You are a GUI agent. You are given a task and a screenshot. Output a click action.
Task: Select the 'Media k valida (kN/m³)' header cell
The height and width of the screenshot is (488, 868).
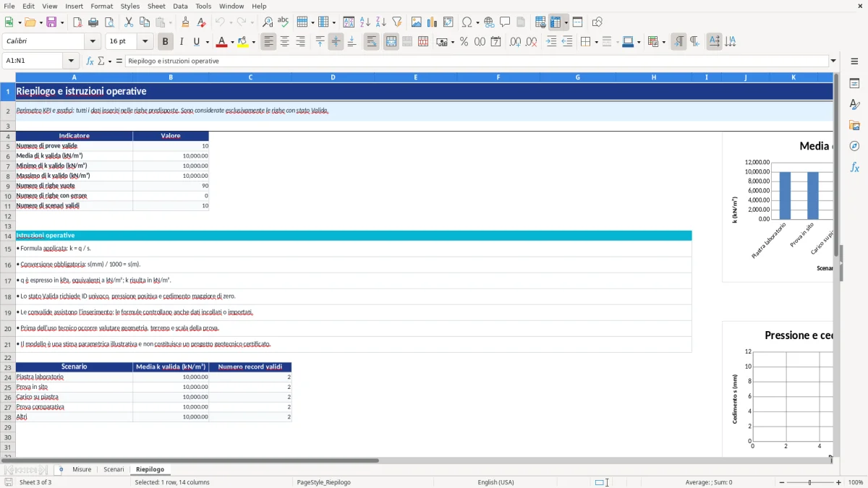(x=171, y=367)
